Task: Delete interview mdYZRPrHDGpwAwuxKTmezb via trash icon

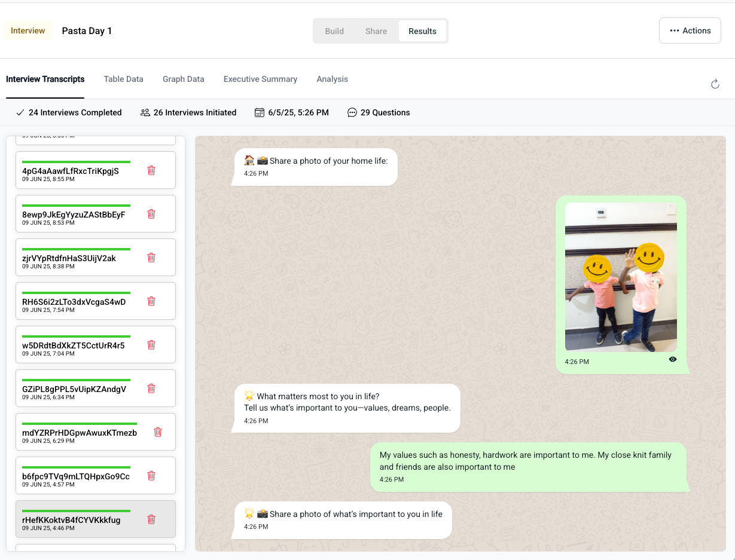Action: coord(158,432)
